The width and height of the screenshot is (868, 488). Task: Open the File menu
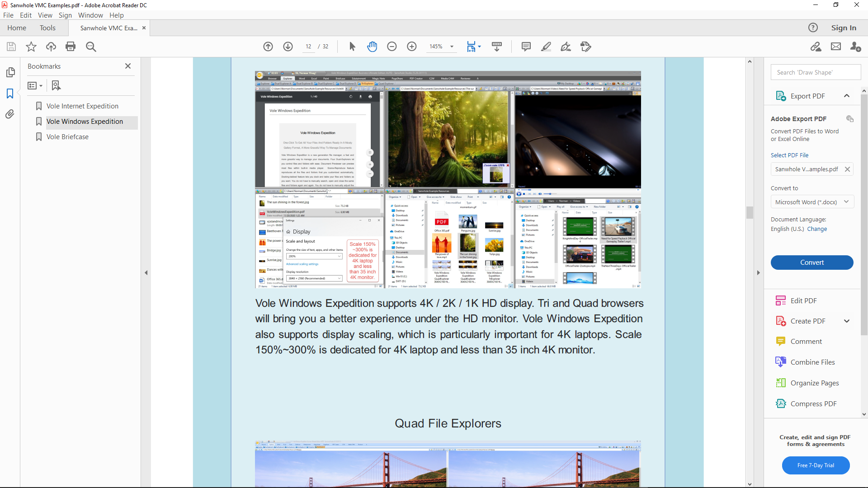tap(8, 15)
